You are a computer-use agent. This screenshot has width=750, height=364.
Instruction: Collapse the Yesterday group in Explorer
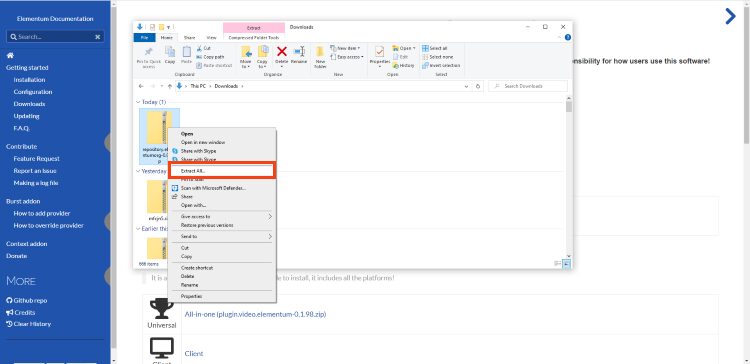click(x=138, y=171)
